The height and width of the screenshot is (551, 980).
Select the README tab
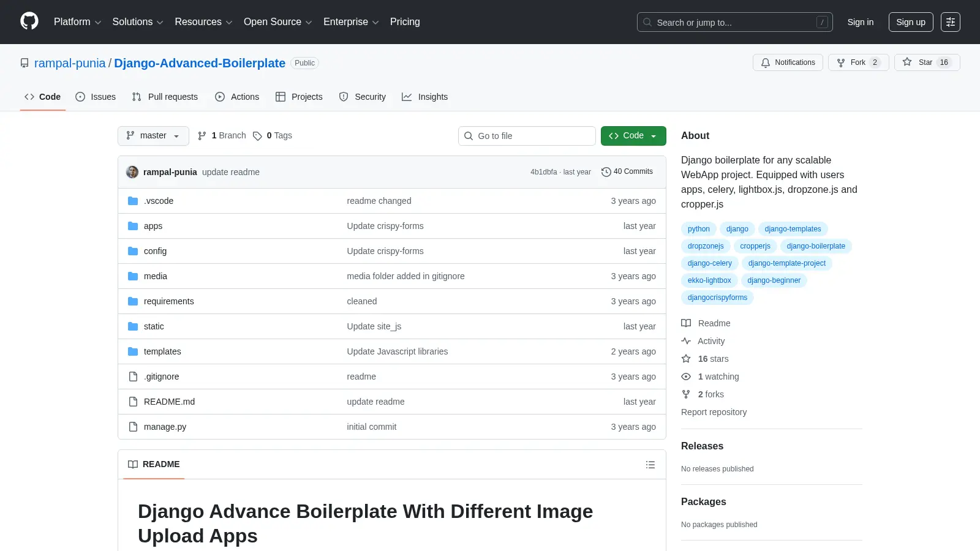[x=154, y=465]
